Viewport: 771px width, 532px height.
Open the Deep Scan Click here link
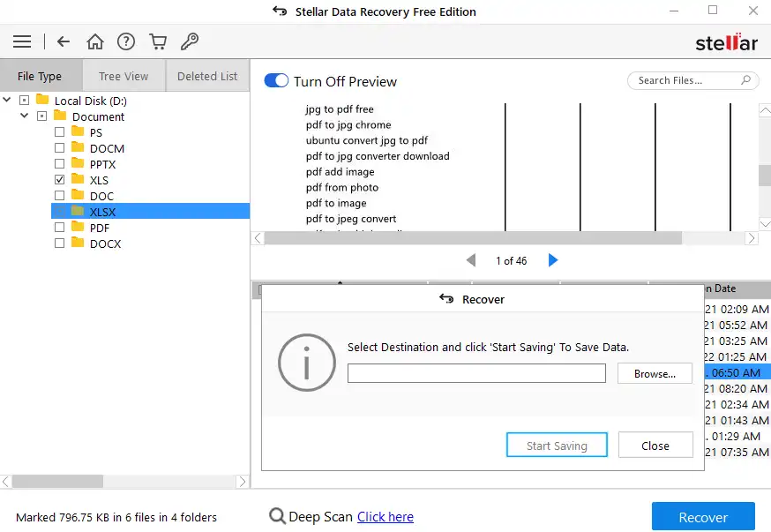[x=385, y=517]
